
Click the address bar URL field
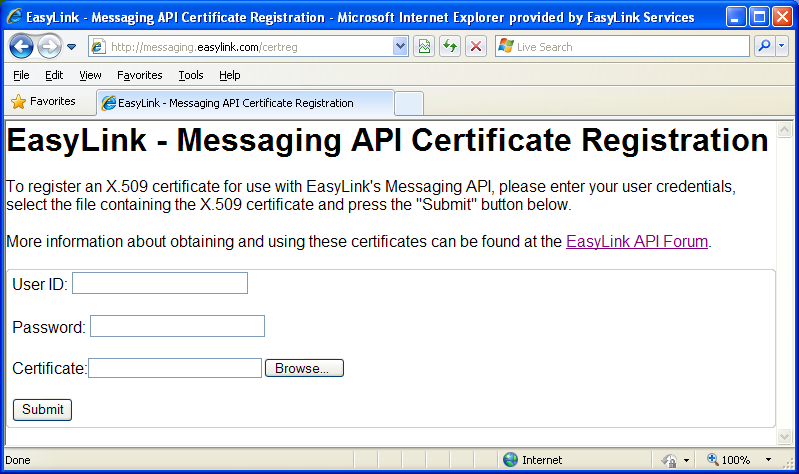click(x=250, y=47)
